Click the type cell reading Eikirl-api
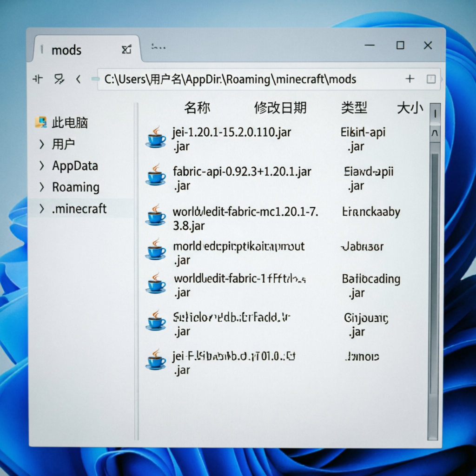 363,139
